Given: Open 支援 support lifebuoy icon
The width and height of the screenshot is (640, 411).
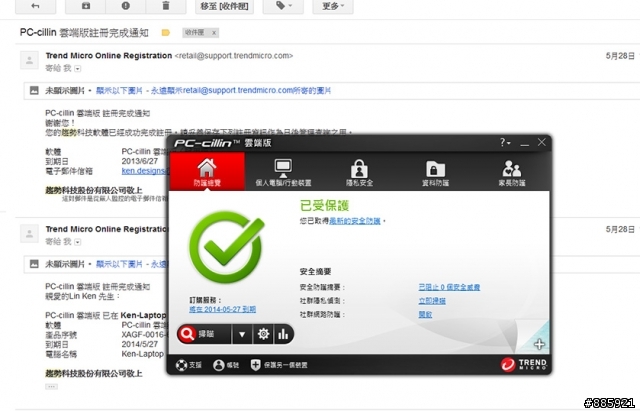Looking at the screenshot, I should point(189,365).
